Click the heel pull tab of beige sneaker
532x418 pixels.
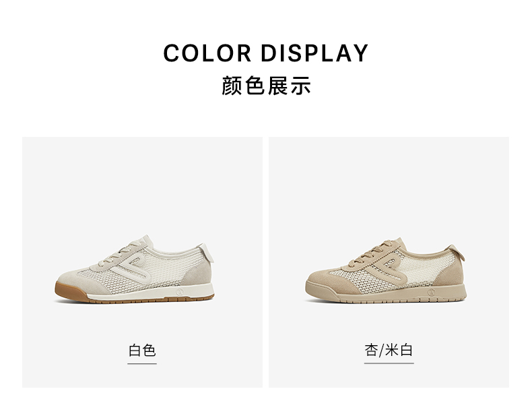(457, 253)
